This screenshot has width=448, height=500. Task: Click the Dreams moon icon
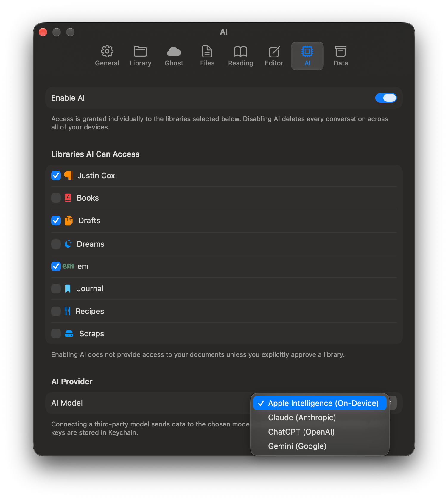pos(68,244)
